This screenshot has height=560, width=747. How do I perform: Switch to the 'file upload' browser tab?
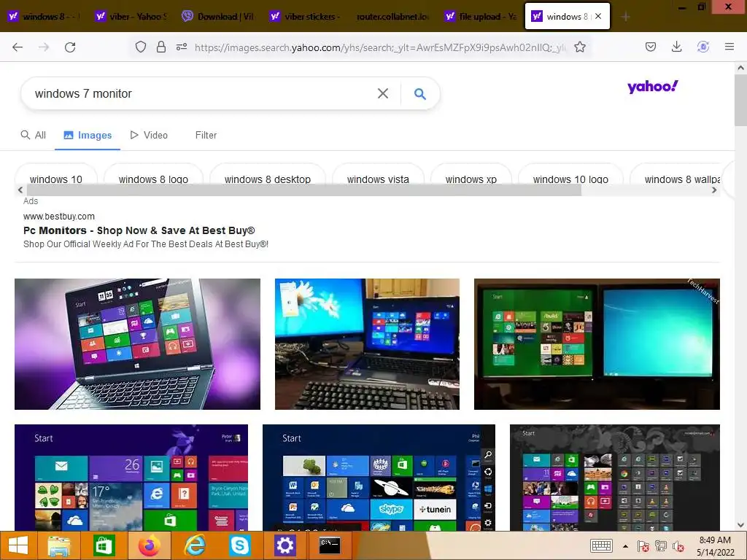click(x=480, y=16)
